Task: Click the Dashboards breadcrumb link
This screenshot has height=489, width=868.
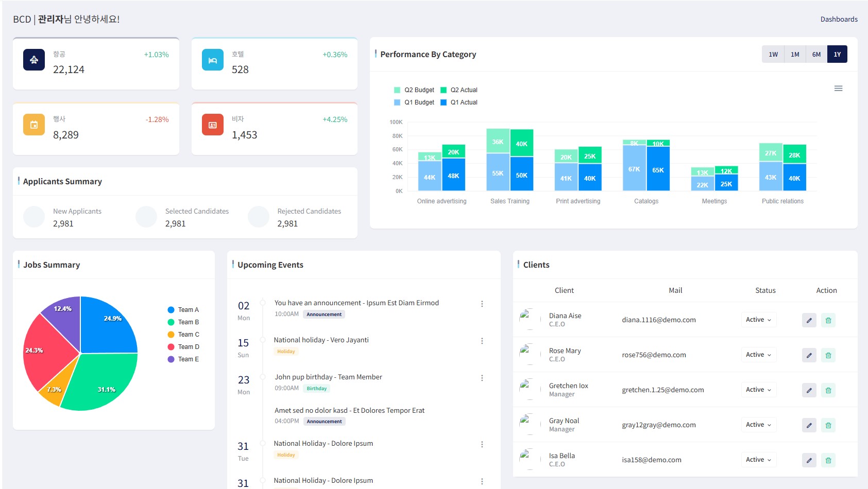Action: tap(839, 19)
